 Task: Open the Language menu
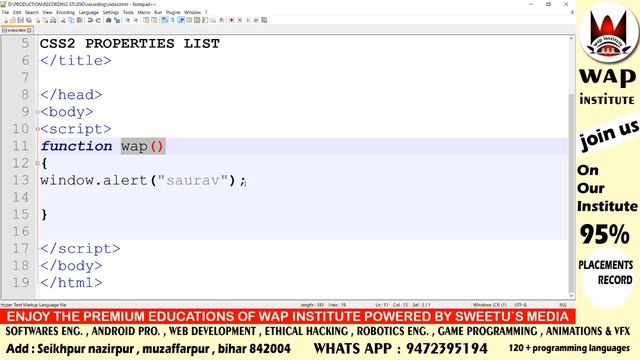[89, 12]
